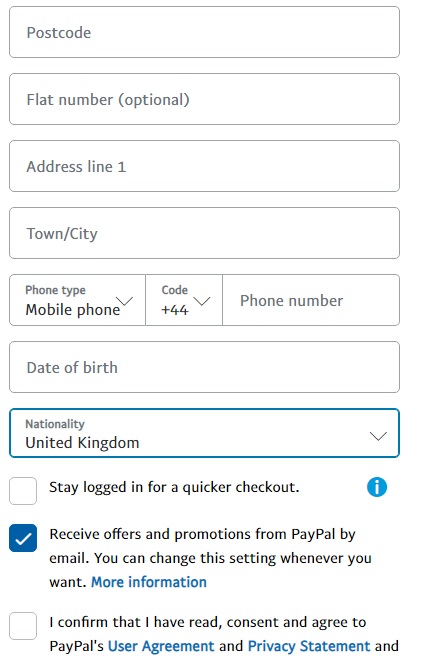Click the Stay logged in label text
Screen dimensions: 424x661
point(174,487)
